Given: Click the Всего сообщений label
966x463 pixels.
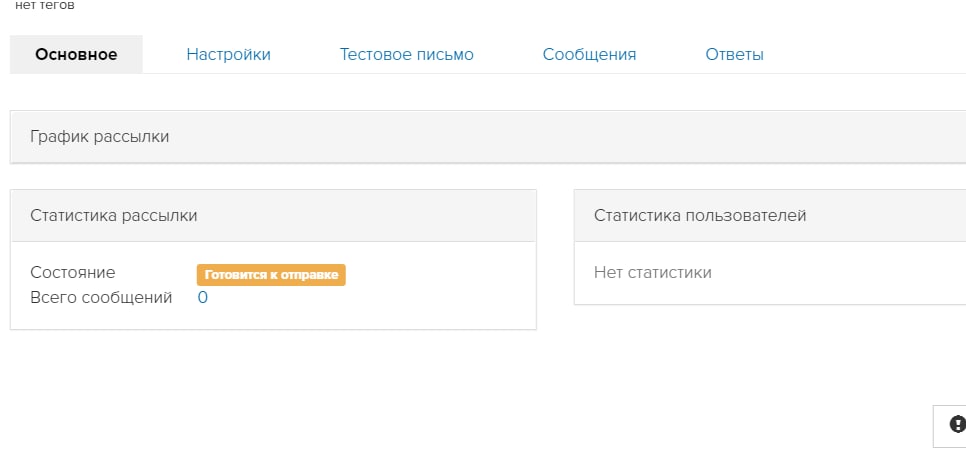Looking at the screenshot, I should click(101, 298).
